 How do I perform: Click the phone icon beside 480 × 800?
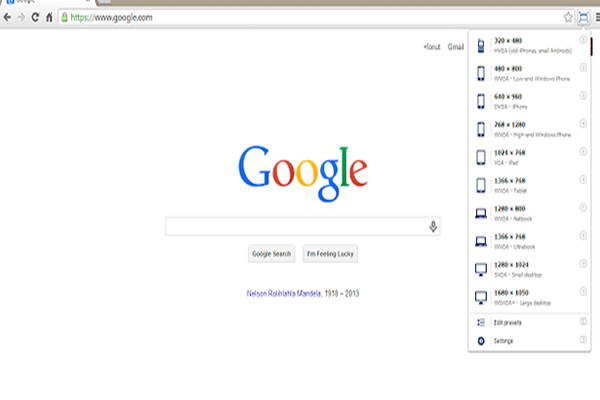pyautogui.click(x=481, y=73)
